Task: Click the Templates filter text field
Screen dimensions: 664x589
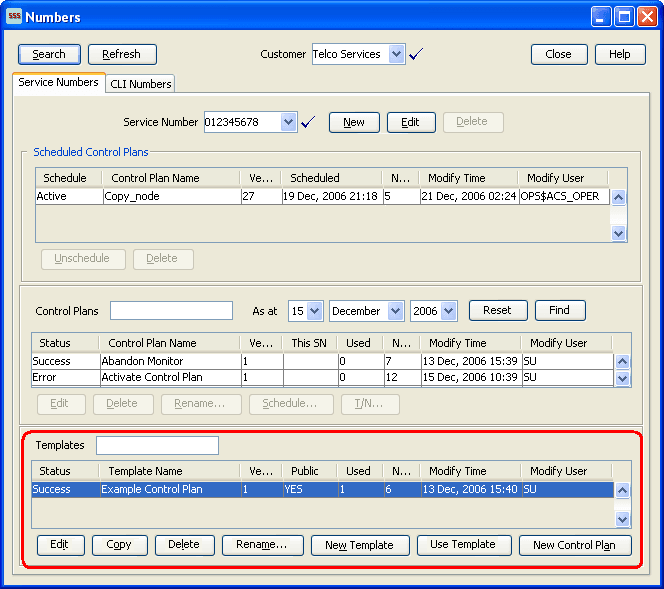Action: (157, 445)
